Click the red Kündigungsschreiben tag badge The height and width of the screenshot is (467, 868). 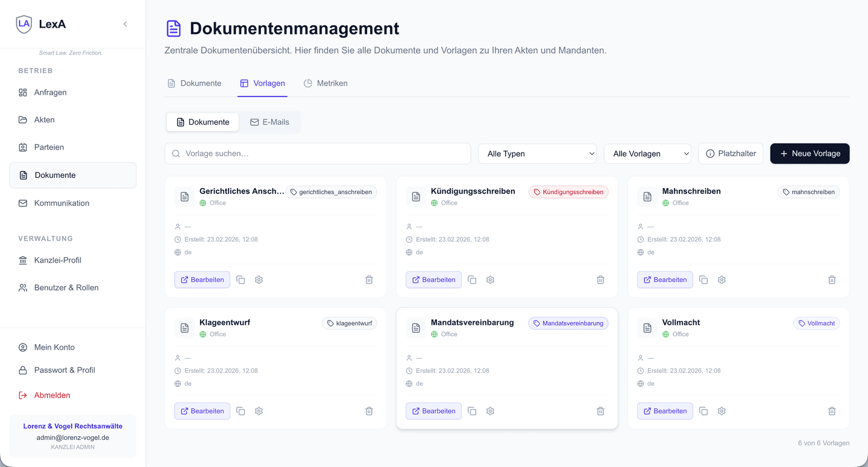[568, 192]
